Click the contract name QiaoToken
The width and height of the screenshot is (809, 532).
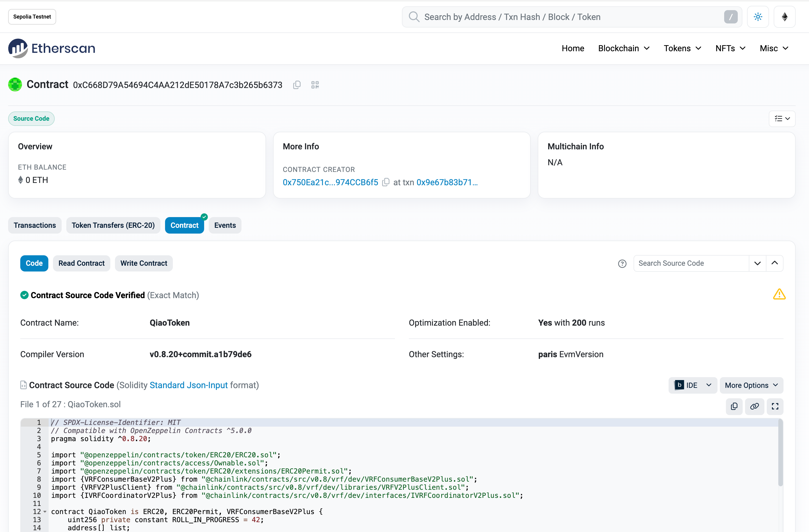tap(170, 323)
